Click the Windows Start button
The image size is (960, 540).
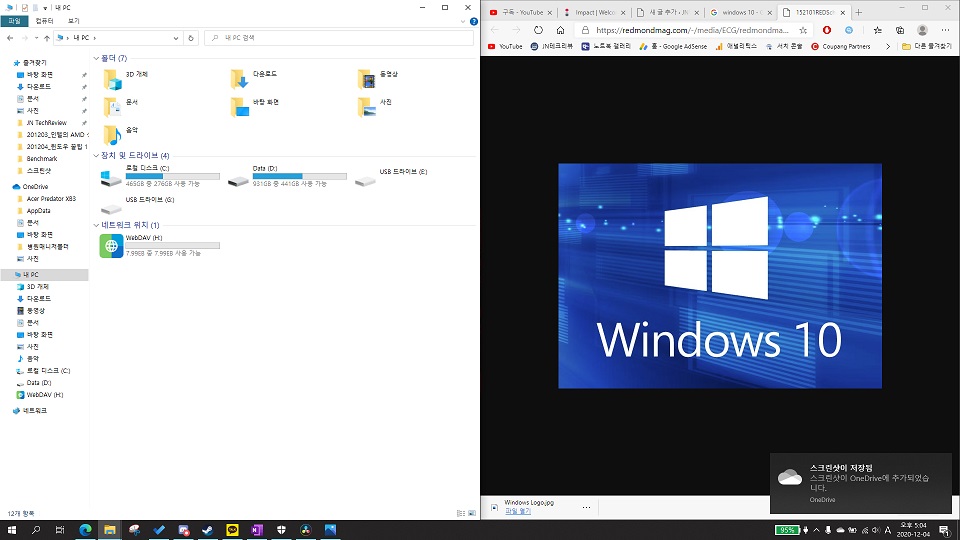tap(12, 530)
